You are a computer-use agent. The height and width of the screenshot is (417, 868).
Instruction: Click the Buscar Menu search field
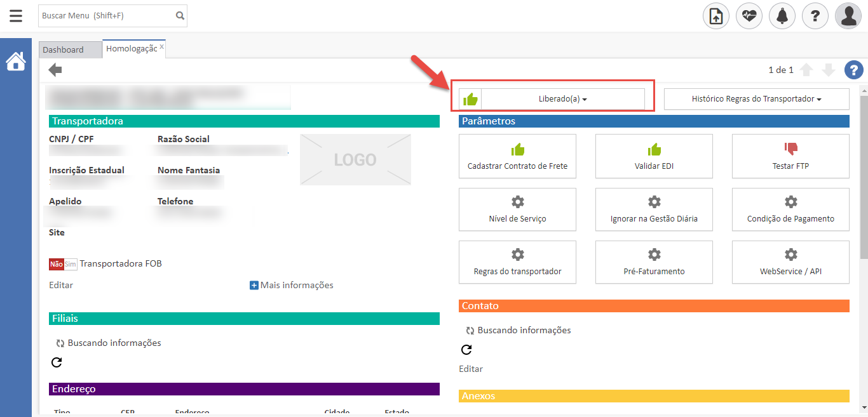coord(107,16)
